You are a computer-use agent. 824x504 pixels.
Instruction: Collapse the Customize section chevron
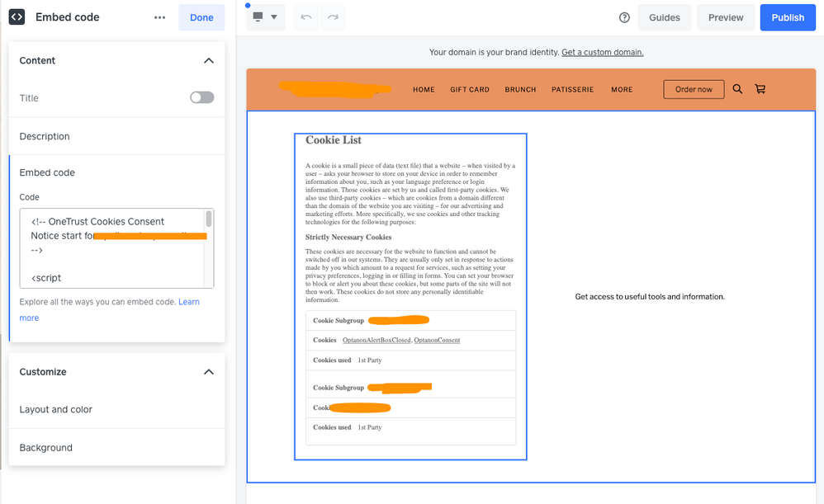click(209, 372)
